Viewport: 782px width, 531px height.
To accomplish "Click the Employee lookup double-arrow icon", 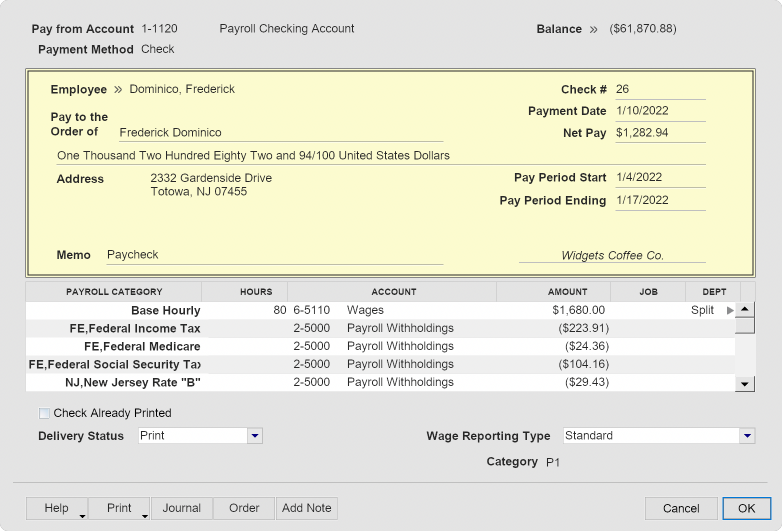I will point(118,90).
